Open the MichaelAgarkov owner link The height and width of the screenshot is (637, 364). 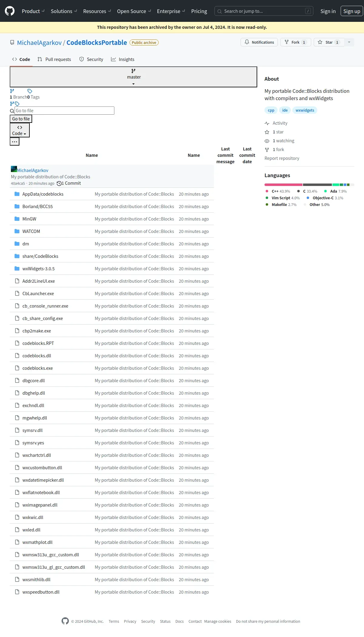pos(39,42)
